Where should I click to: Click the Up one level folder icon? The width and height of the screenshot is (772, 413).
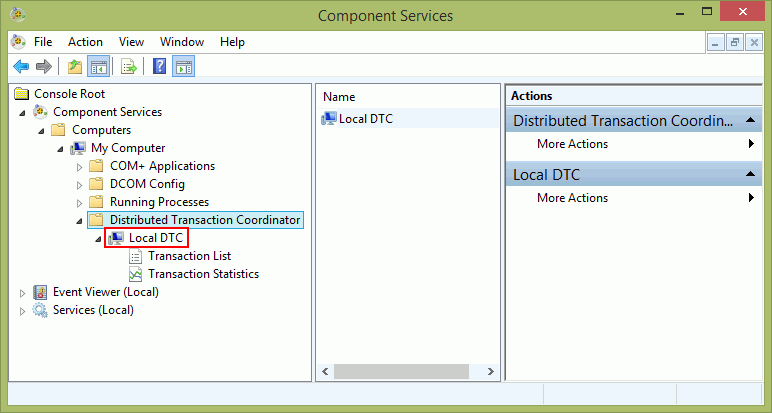(75, 66)
